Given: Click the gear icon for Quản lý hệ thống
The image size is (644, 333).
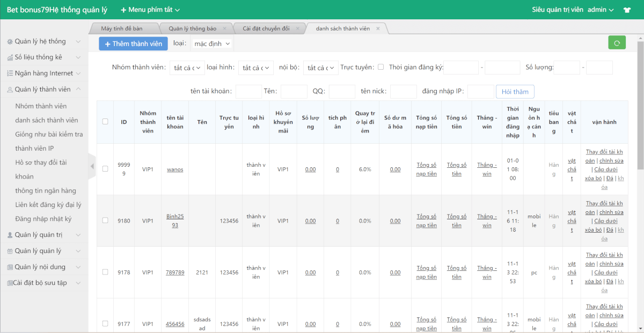Looking at the screenshot, I should pos(10,42).
